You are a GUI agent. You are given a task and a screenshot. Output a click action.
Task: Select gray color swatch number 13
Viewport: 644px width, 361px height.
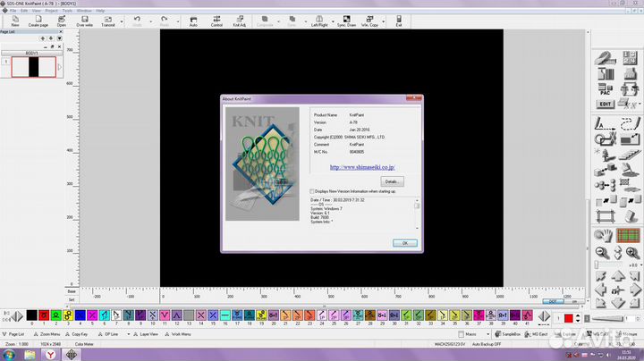pos(189,315)
